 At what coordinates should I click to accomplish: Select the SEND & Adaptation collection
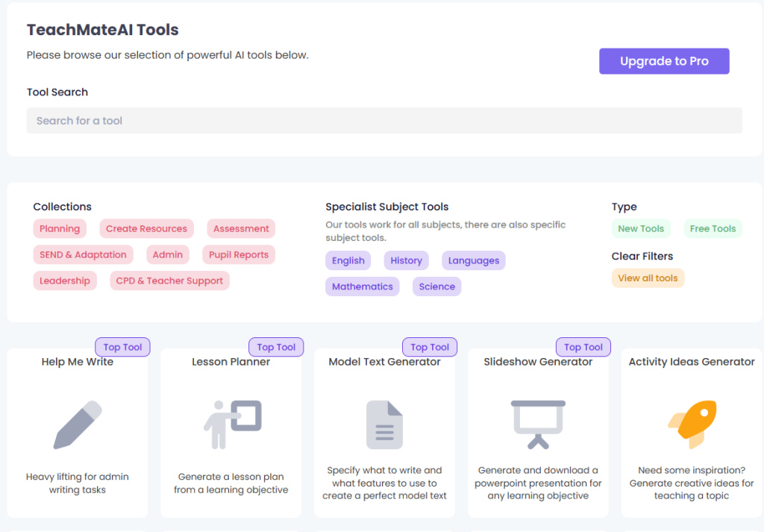point(83,254)
